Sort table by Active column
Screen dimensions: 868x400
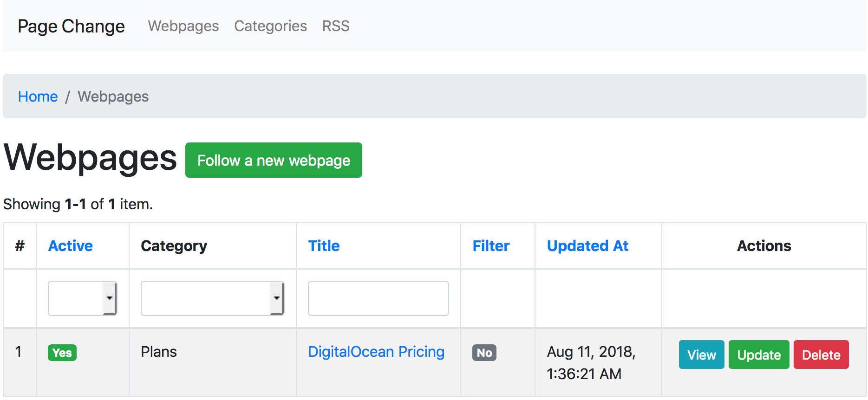click(x=71, y=246)
